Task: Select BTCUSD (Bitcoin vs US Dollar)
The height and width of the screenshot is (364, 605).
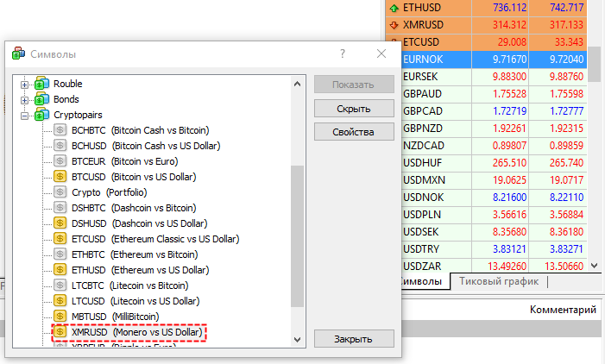Action: pyautogui.click(x=134, y=177)
